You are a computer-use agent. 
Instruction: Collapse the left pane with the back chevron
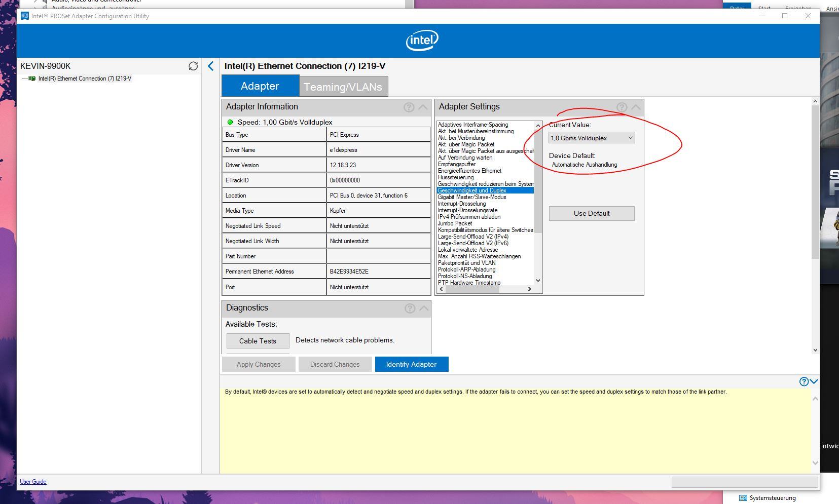tap(211, 66)
